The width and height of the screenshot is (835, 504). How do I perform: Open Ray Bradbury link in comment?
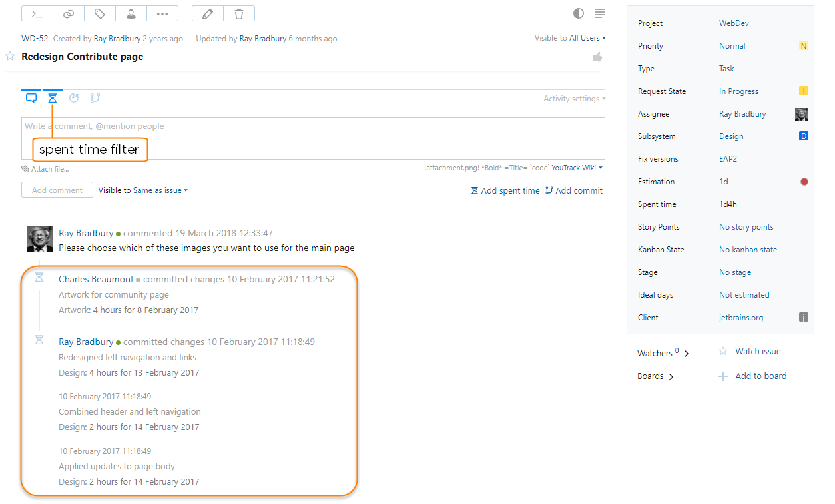tap(86, 233)
